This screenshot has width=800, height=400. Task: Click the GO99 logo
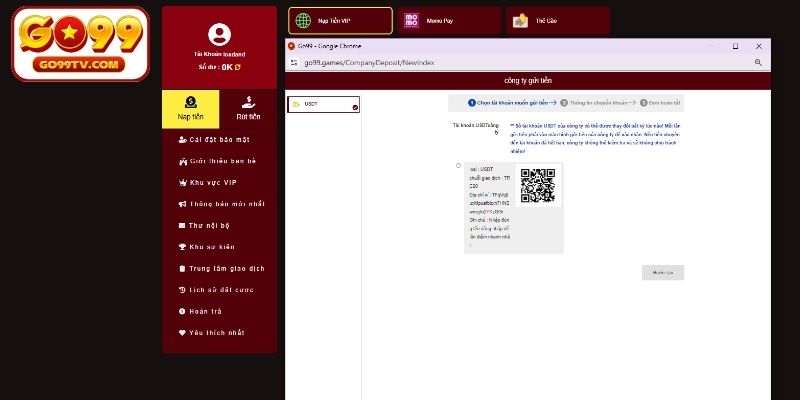pyautogui.click(x=81, y=44)
